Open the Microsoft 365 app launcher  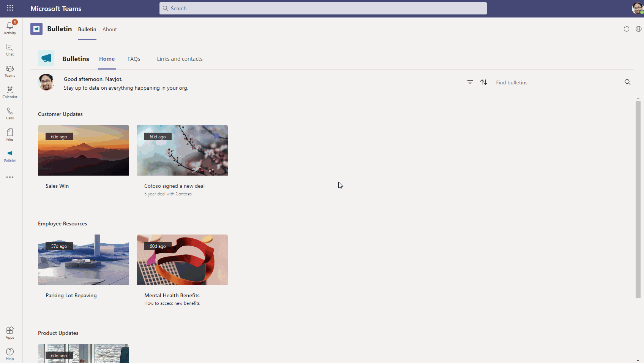point(9,8)
